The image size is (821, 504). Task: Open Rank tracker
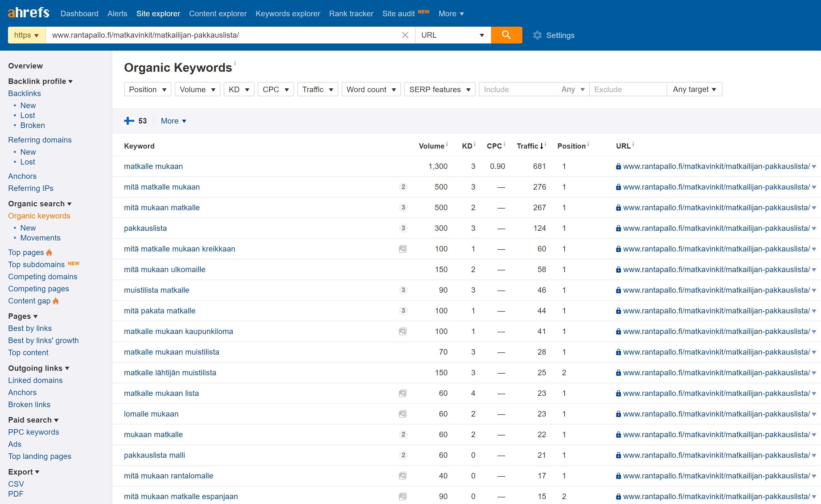point(351,14)
